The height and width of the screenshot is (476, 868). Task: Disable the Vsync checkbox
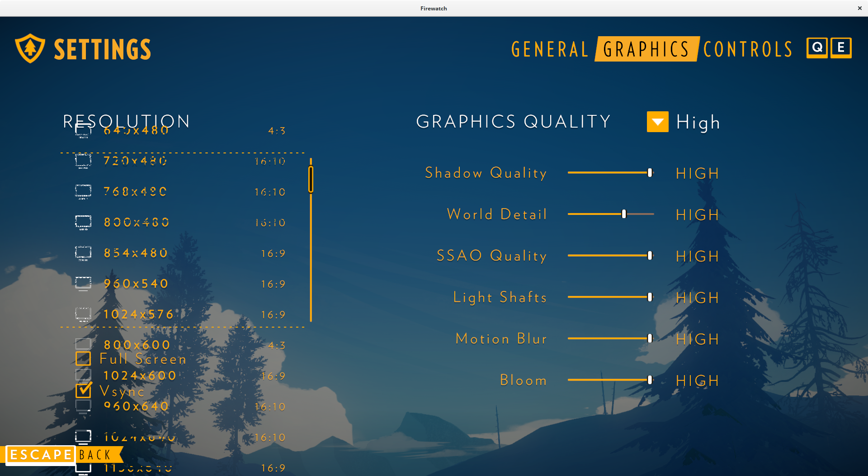(83, 390)
